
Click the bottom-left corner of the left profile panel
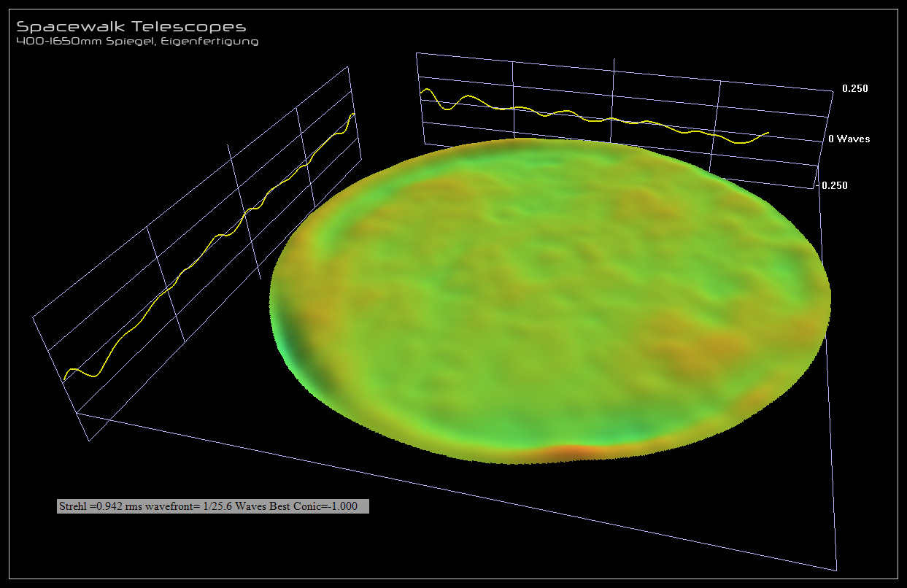pyautogui.click(x=89, y=441)
